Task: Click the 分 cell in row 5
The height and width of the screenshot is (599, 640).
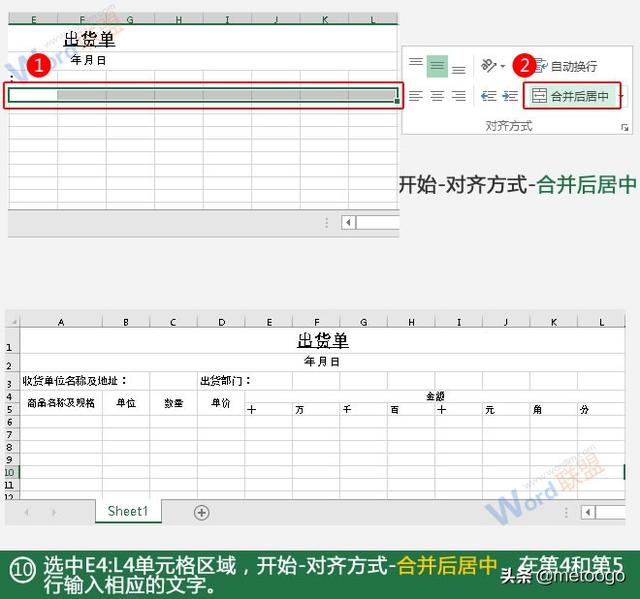Action: (x=601, y=409)
